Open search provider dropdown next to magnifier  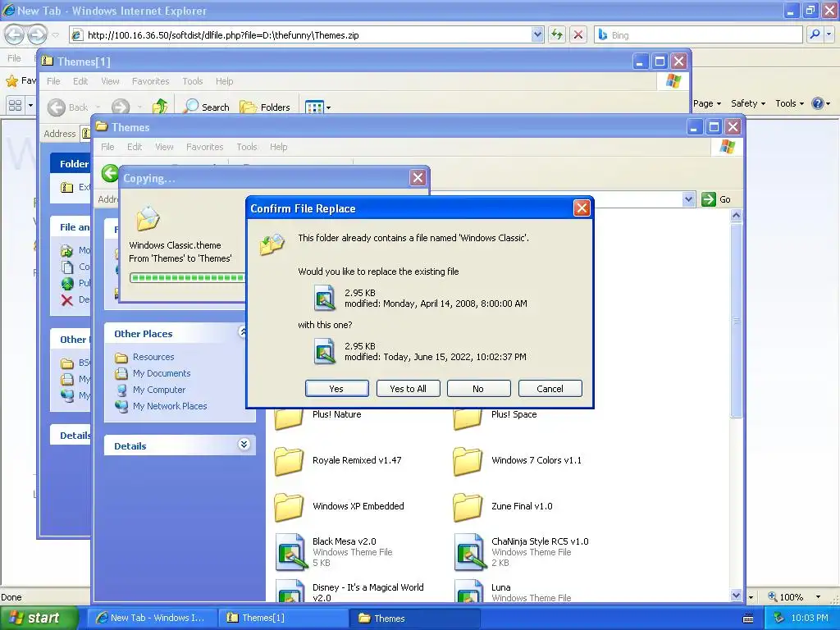[829, 34]
